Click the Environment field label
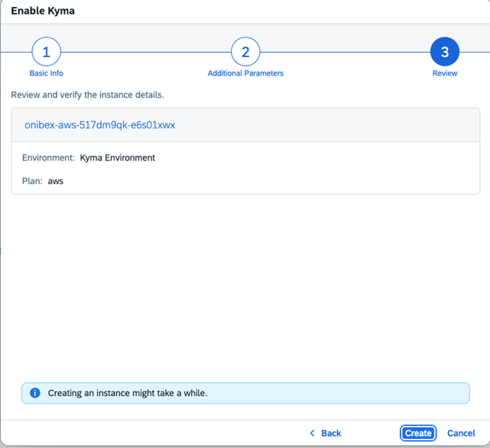The width and height of the screenshot is (490, 448). (48, 158)
